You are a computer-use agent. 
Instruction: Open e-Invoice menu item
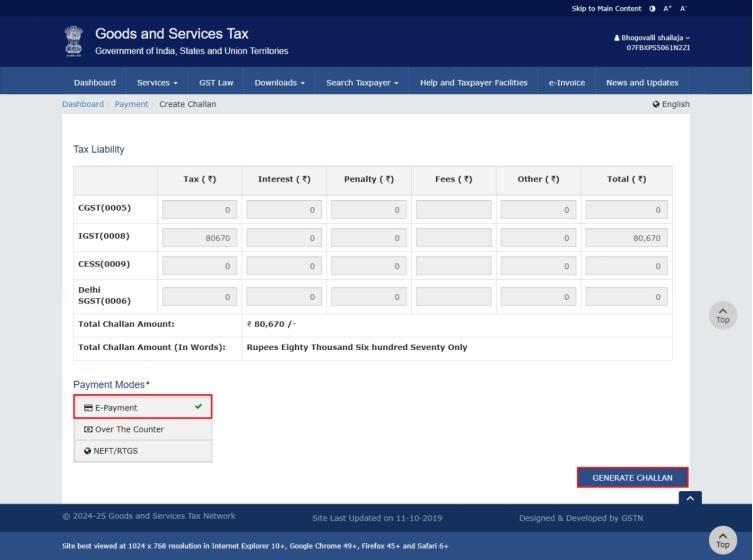(567, 83)
